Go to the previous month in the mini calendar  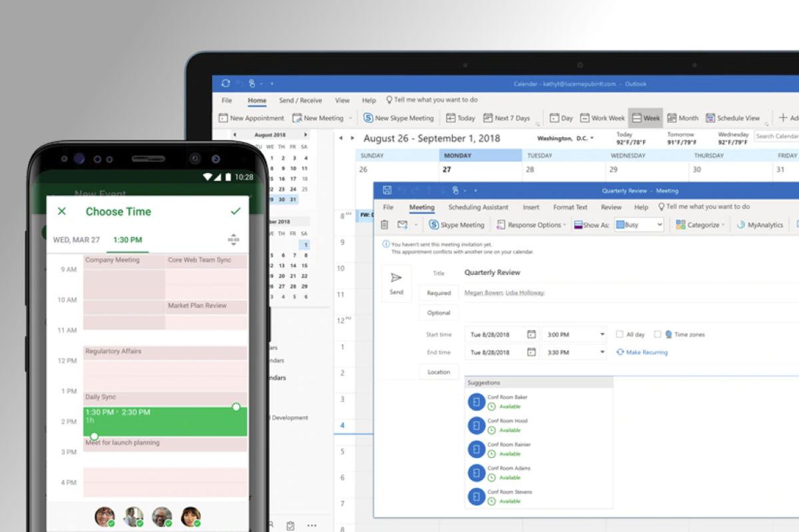coord(234,134)
